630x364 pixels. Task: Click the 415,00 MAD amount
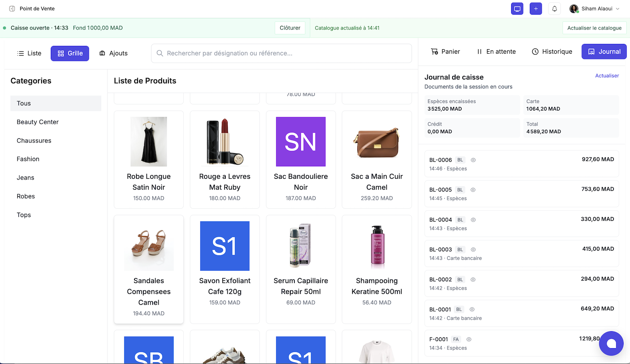point(598,249)
